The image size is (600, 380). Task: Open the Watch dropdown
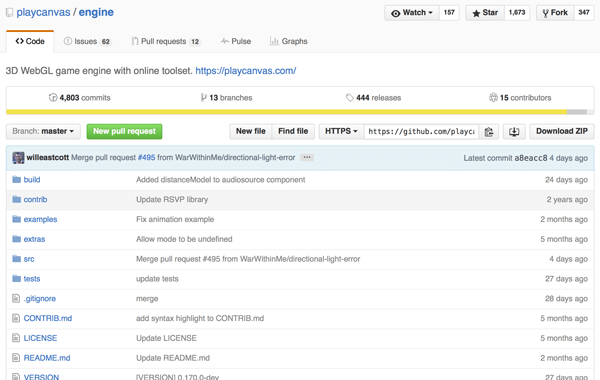[x=412, y=13]
